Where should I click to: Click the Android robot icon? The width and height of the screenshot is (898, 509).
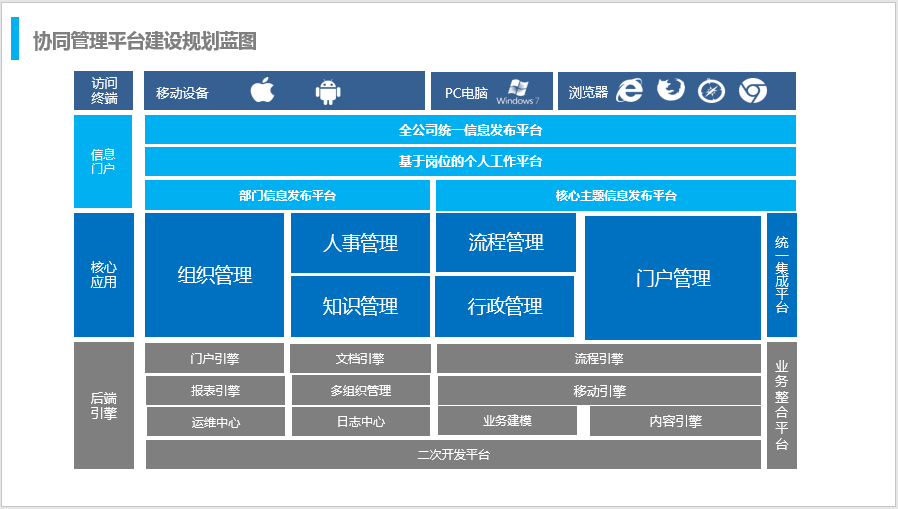click(x=327, y=92)
